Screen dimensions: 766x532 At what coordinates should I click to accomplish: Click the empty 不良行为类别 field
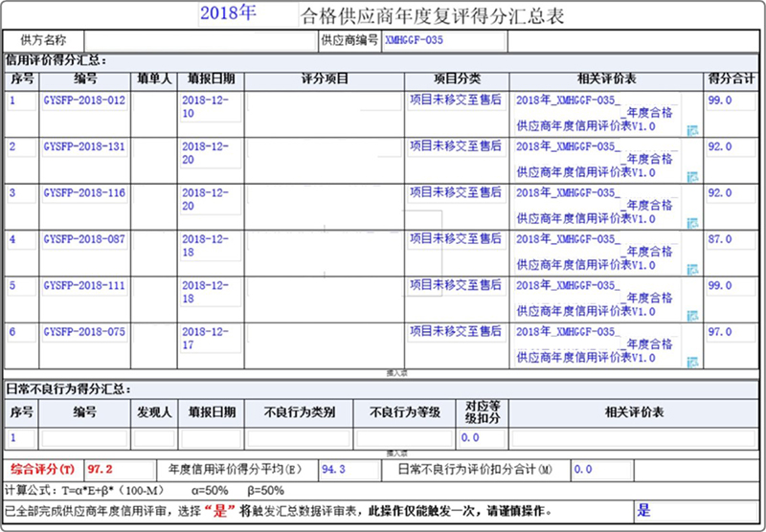pos(299,438)
